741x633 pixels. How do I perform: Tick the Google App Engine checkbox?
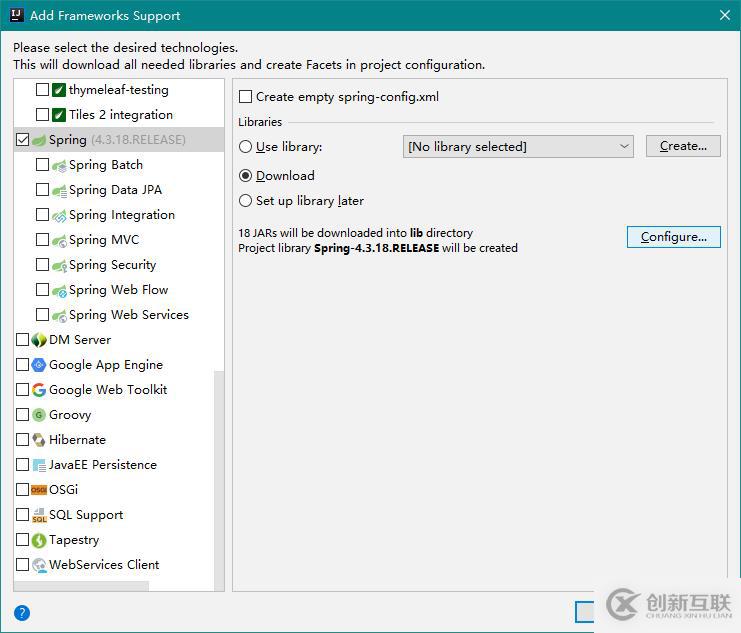(22, 364)
